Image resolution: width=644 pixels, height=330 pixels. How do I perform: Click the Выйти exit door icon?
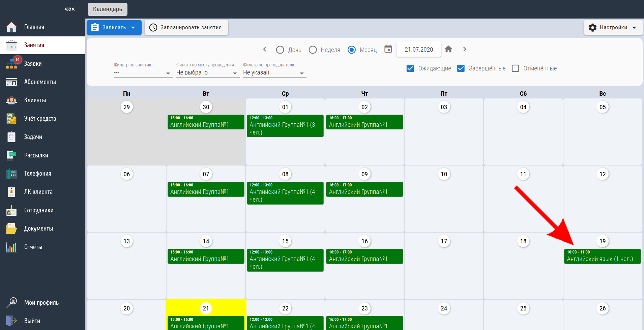[x=11, y=321]
